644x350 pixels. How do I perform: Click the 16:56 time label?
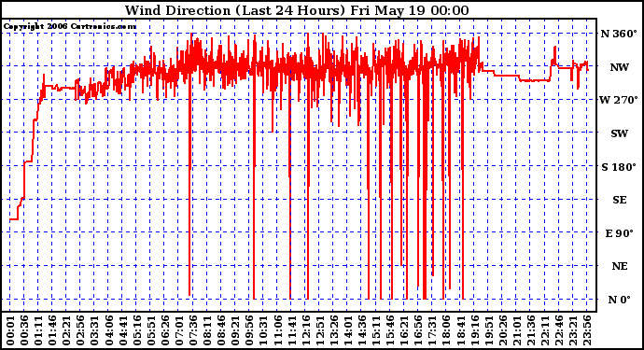418,330
